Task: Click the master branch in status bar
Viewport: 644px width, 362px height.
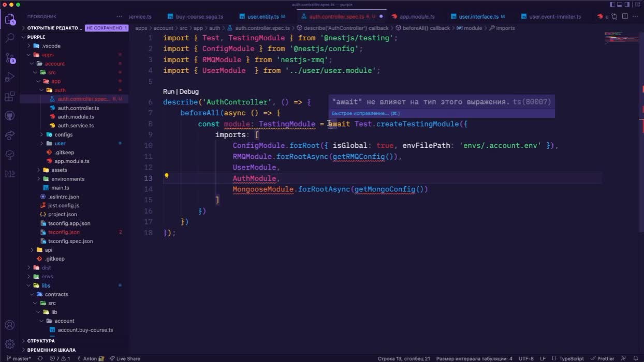Action: (x=19, y=358)
